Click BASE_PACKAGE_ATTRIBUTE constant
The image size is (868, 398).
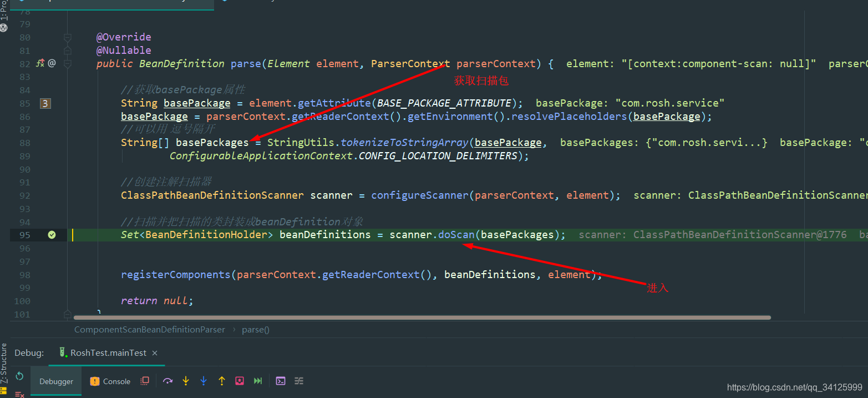coord(444,103)
